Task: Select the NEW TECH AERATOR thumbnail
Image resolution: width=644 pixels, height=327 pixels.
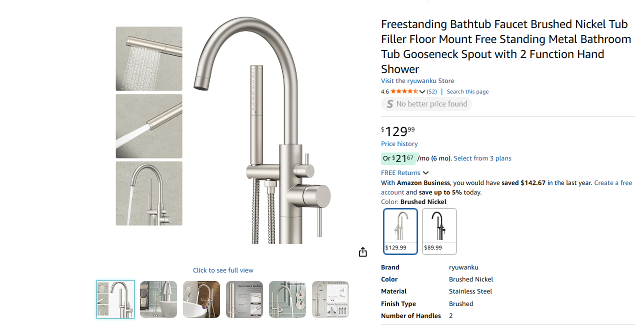Action: [287, 299]
